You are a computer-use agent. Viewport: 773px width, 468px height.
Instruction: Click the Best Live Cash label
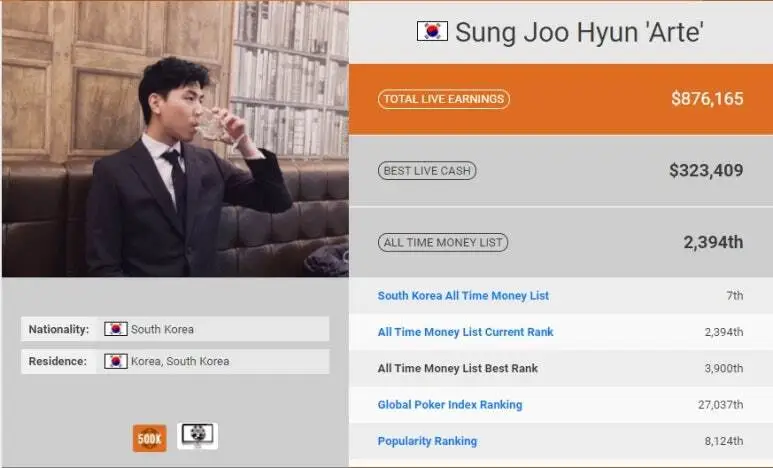pos(427,171)
